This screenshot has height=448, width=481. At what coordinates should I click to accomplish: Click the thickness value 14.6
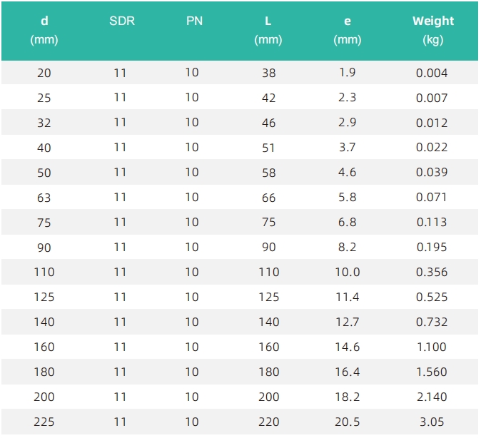tap(348, 347)
